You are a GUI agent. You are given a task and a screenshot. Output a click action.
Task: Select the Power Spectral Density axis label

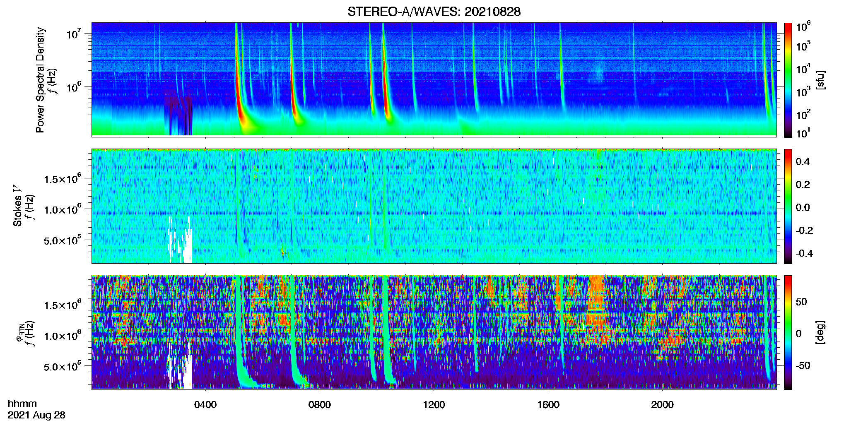click(x=40, y=80)
